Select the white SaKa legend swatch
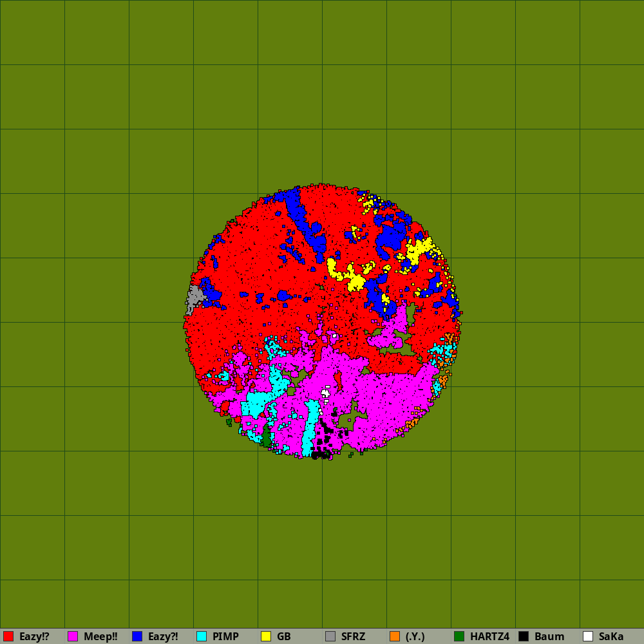This screenshot has height=644, width=644. click(x=588, y=636)
